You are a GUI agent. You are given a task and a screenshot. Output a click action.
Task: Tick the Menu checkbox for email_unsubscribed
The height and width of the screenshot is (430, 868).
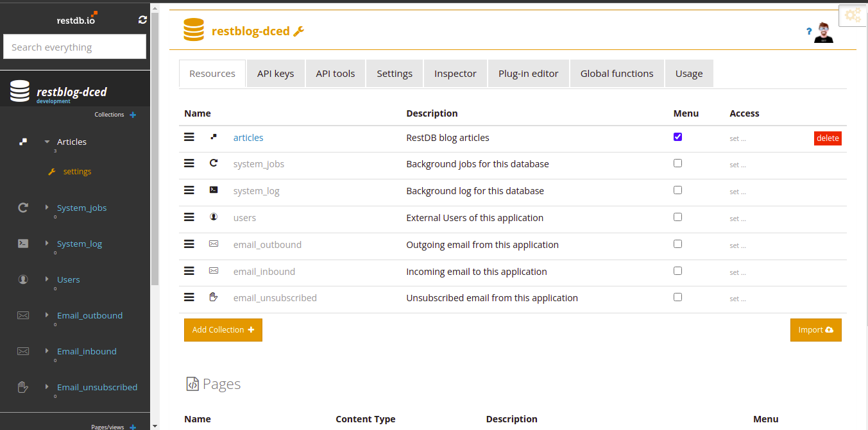677,297
